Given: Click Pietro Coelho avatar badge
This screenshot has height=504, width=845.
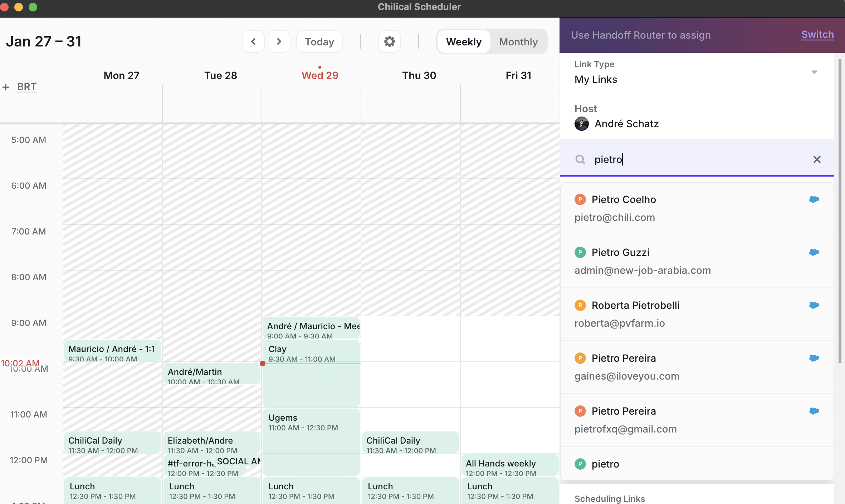Looking at the screenshot, I should [x=580, y=199].
